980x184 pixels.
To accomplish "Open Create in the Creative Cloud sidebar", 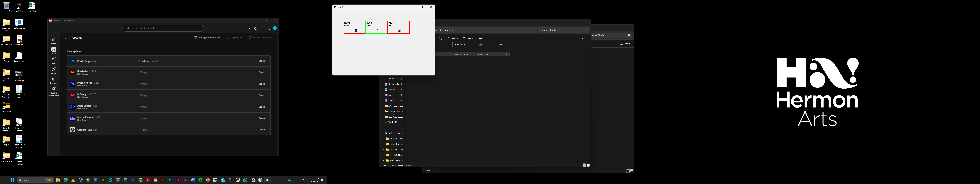I will tap(54, 71).
